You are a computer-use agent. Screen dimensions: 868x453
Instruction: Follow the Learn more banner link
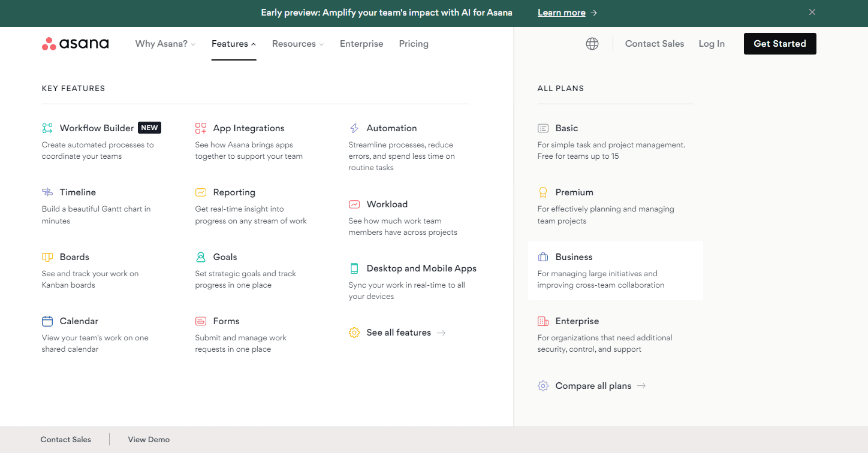tap(567, 13)
